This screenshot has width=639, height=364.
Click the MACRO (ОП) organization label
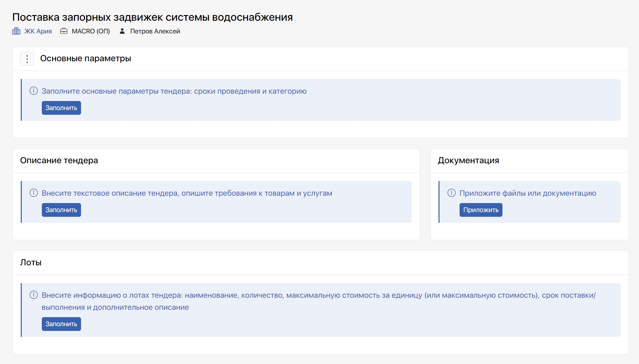coord(91,31)
